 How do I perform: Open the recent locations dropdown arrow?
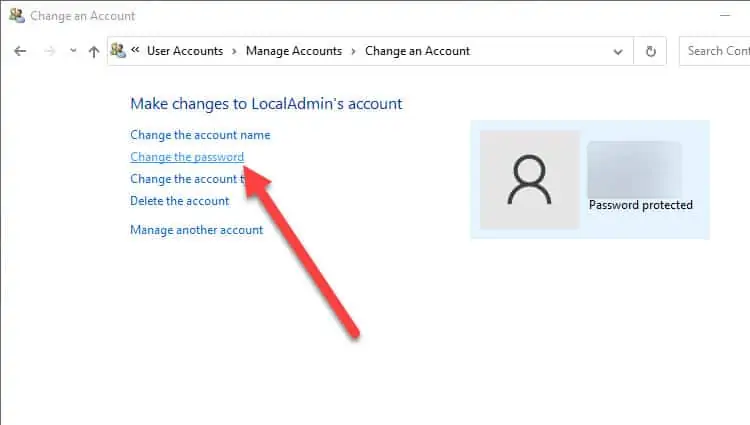tap(73, 50)
